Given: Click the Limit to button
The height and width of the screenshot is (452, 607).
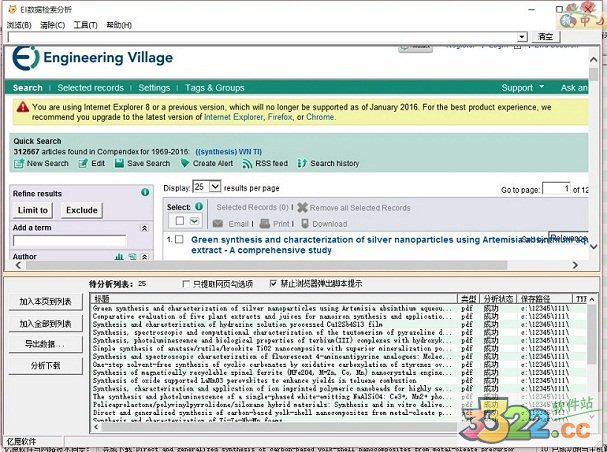Looking at the screenshot, I should pos(33,210).
